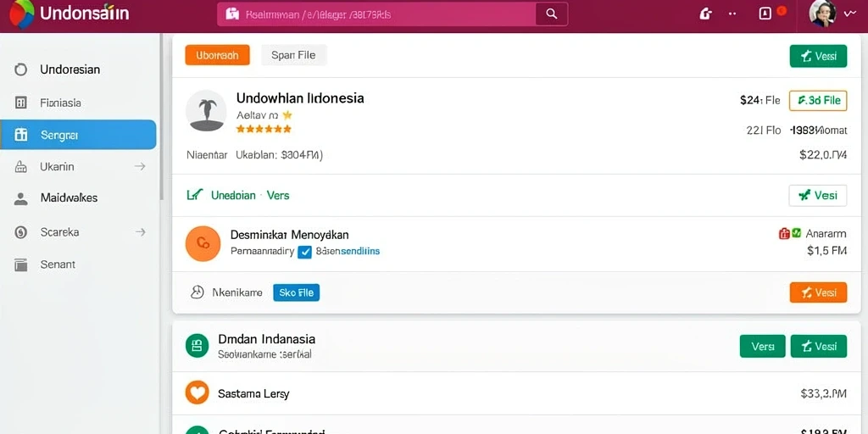Click the search magnifier button
The height and width of the screenshot is (434, 868).
(551, 14)
